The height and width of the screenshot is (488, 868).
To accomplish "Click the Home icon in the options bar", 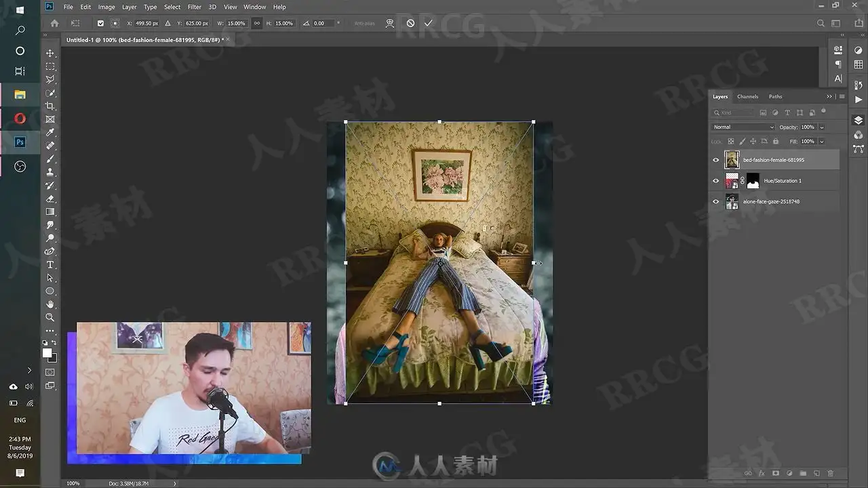I will [x=55, y=23].
